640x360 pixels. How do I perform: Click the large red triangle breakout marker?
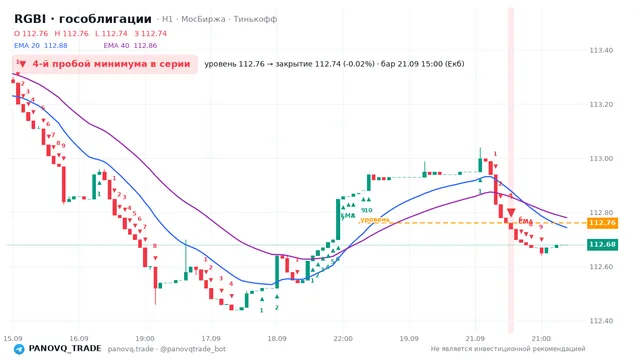point(511,212)
